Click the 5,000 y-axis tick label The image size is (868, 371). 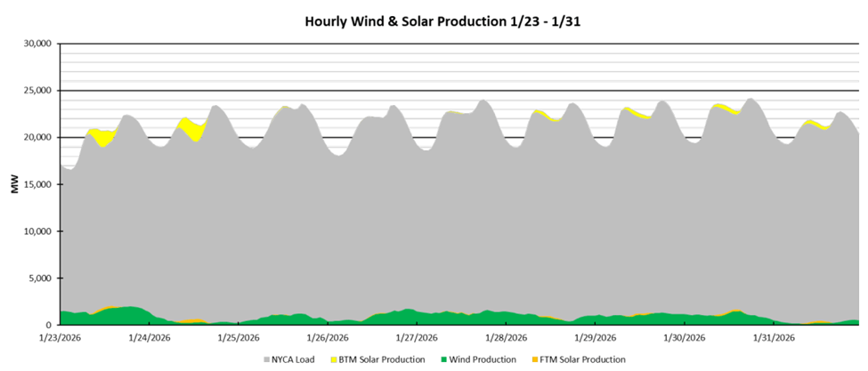coord(41,278)
